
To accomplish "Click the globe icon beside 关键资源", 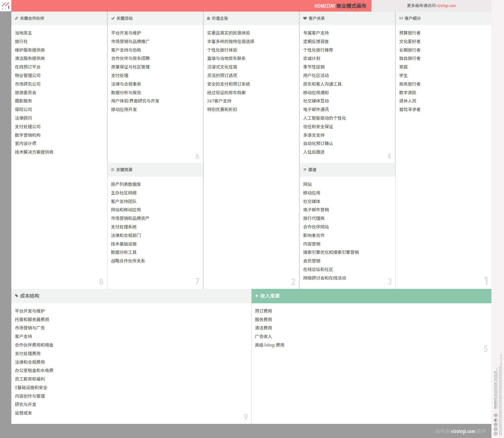I will tap(113, 170).
